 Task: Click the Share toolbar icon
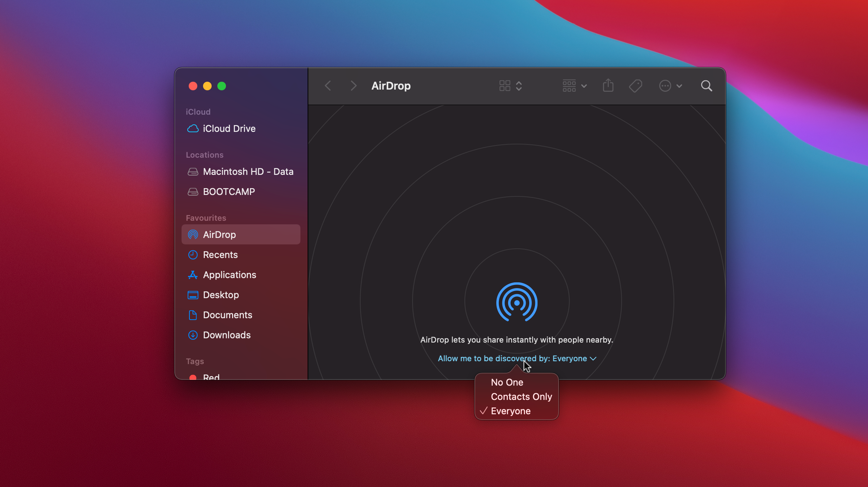(608, 86)
